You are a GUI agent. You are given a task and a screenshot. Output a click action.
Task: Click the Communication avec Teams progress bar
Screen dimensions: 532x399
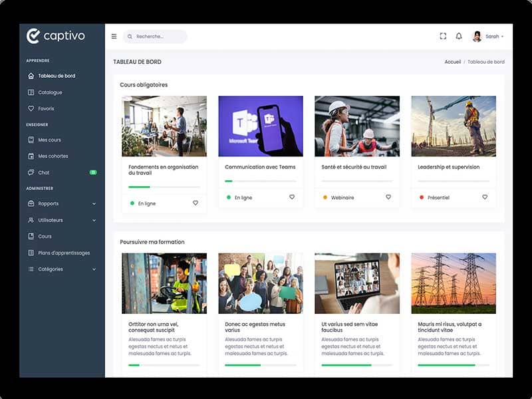[x=261, y=181]
